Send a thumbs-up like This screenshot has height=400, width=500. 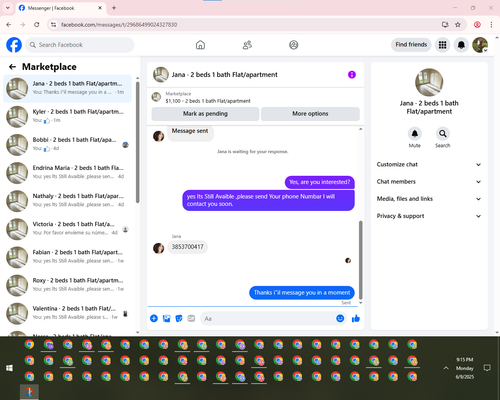[356, 319]
